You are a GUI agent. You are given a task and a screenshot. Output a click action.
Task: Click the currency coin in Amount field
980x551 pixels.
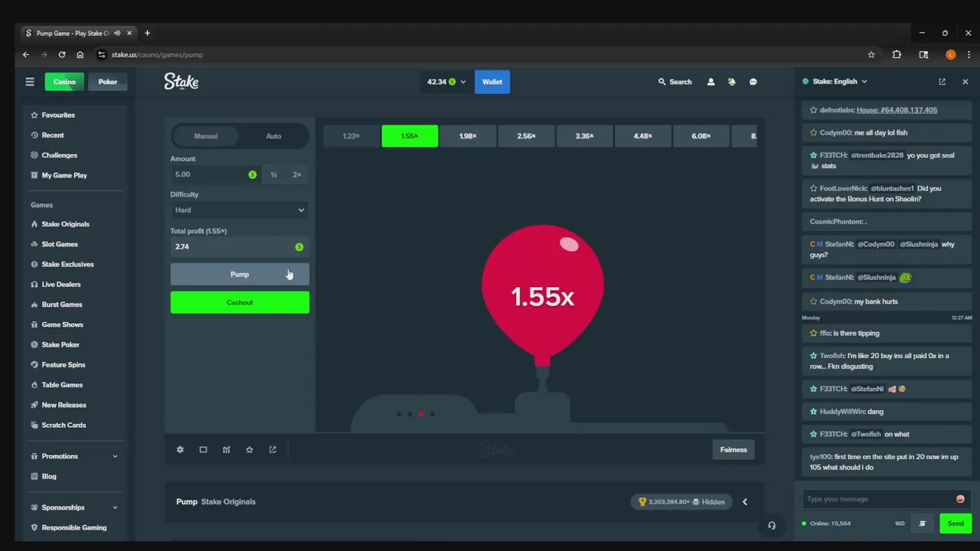(x=253, y=174)
